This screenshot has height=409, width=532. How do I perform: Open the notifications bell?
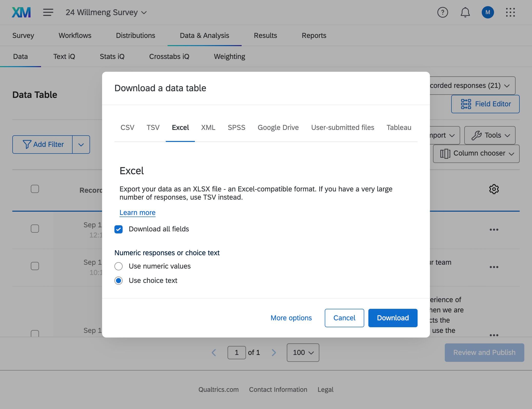point(465,12)
